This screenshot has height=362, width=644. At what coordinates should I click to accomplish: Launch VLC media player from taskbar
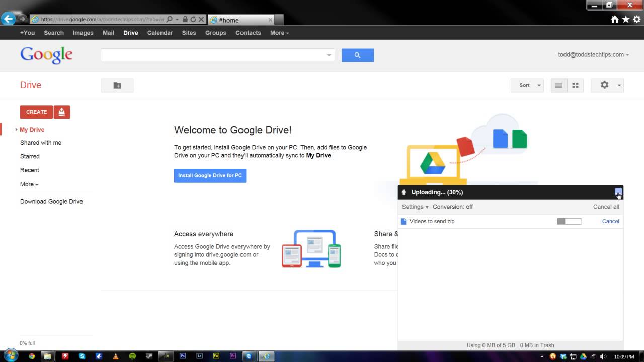[116, 356]
